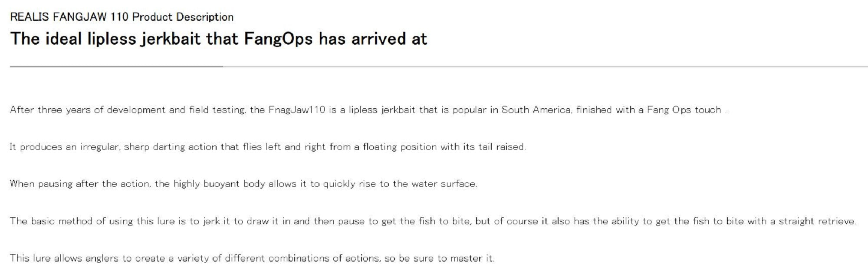Click the phrase "straight retrieve"
This screenshot has height=275, width=868.
click(817, 221)
